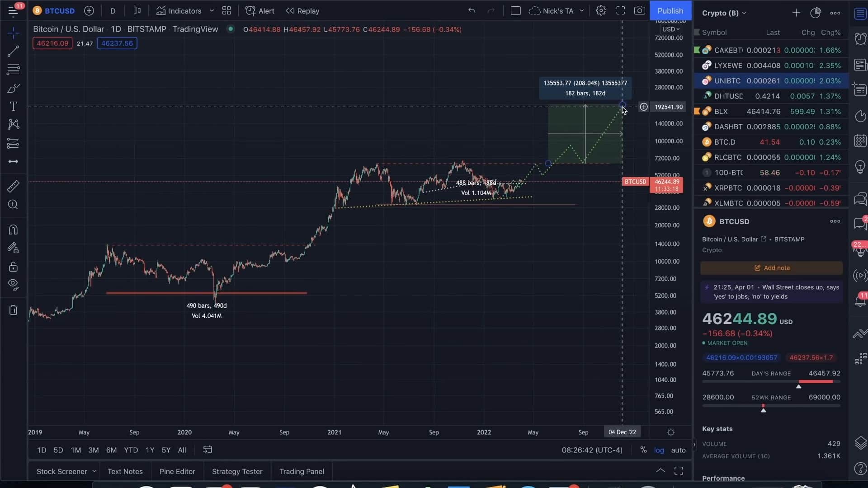This screenshot has width=868, height=488.
Task: Select the YTD date range
Action: click(x=131, y=450)
